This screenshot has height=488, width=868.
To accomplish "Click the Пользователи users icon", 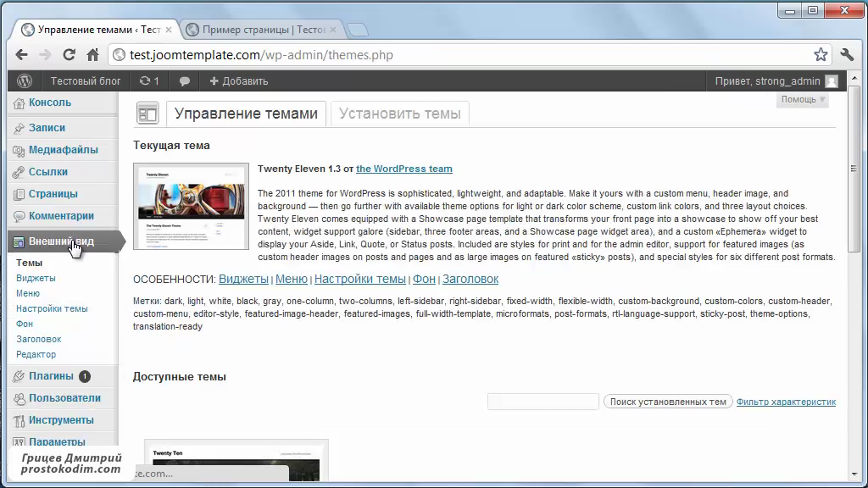I will (19, 398).
